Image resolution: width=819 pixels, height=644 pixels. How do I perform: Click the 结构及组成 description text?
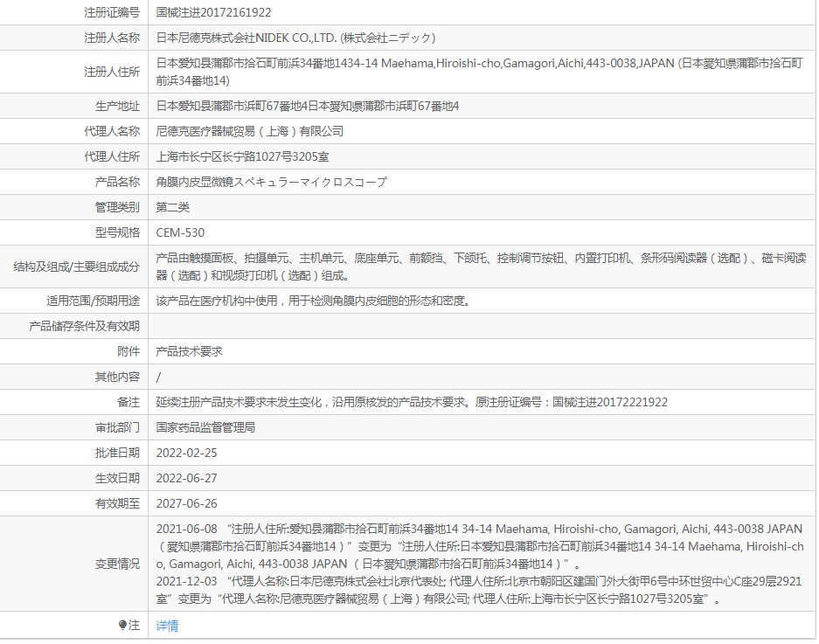[481, 267]
